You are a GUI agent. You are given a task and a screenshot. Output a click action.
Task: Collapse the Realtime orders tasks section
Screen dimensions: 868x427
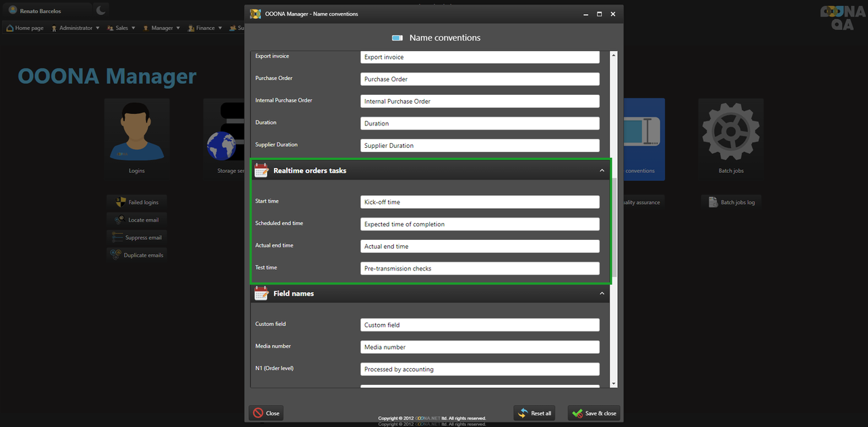pos(601,171)
